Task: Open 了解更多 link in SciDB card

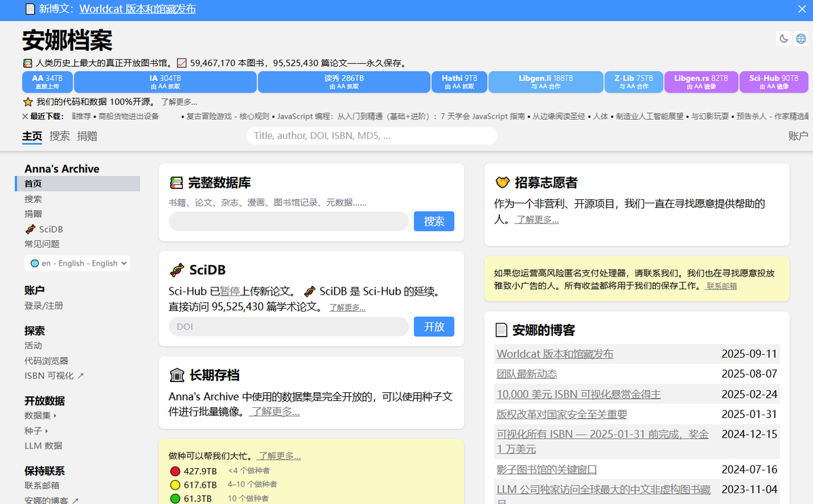Action: 348,308
